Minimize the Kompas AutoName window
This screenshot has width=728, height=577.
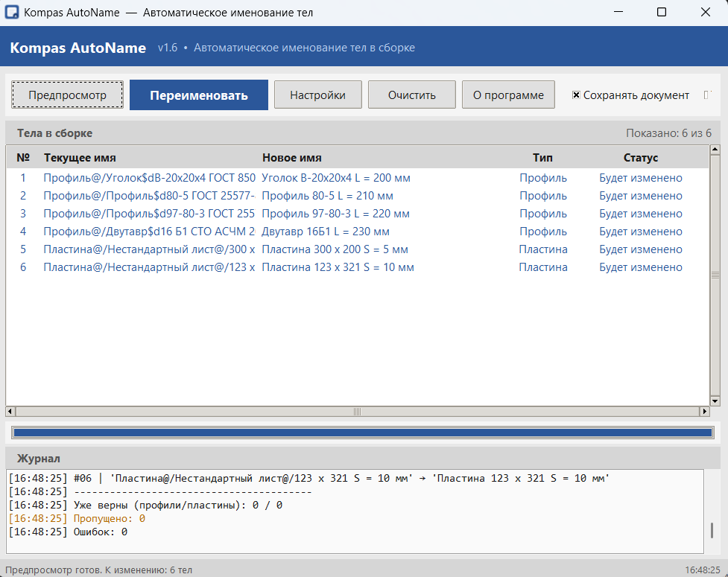[x=618, y=12]
